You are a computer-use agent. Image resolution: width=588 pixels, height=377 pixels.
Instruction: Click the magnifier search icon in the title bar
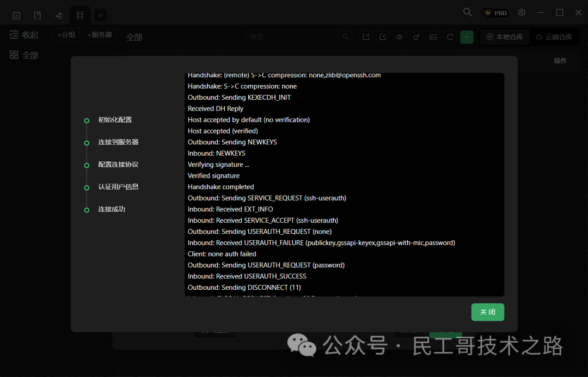pyautogui.click(x=468, y=13)
